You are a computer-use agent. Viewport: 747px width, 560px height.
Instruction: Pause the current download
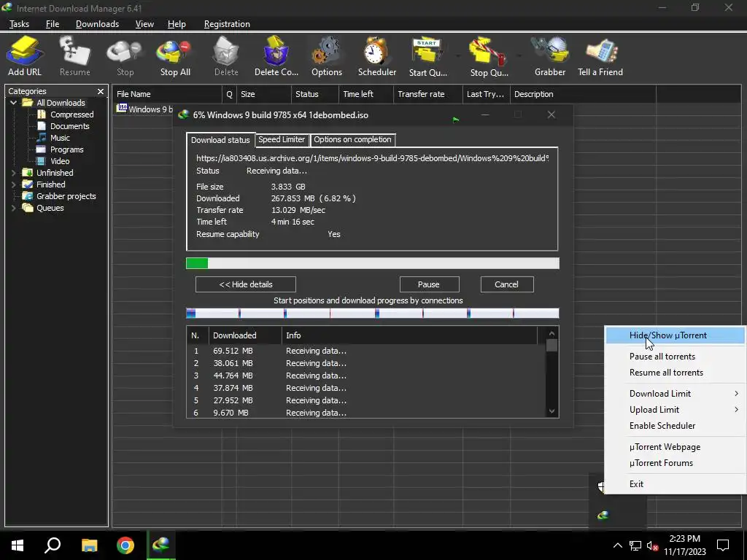429,284
